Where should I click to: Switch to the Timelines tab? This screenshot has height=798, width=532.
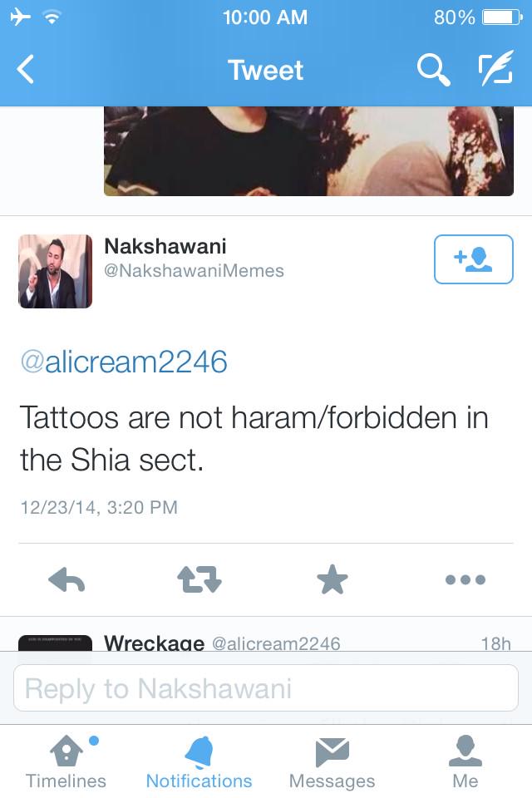point(66,762)
